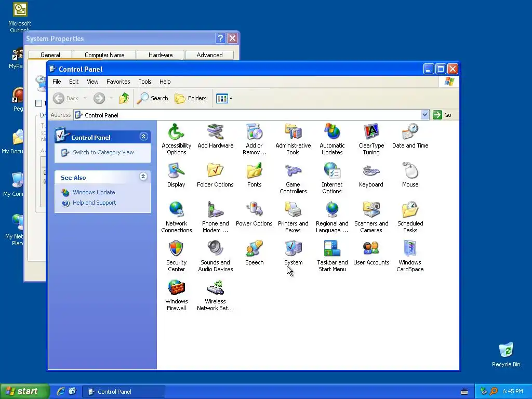The height and width of the screenshot is (399, 532).
Task: Tick the partially hidden System Properties checkbox
Action: pyautogui.click(x=38, y=103)
